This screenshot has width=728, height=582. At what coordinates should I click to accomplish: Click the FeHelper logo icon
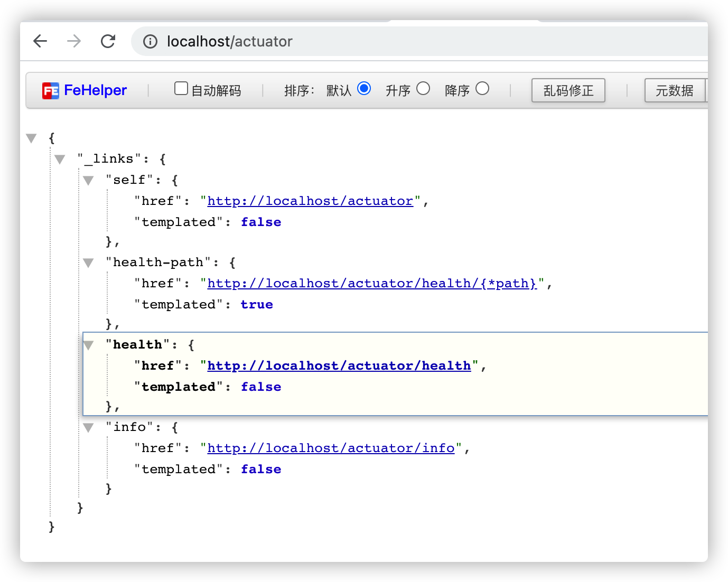click(51, 91)
